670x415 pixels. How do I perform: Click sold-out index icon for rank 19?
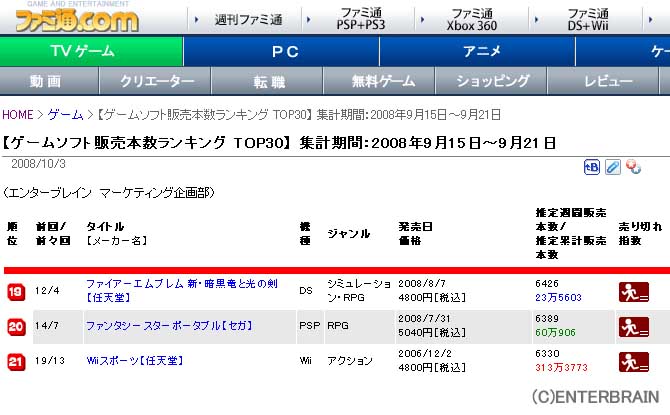tap(634, 292)
